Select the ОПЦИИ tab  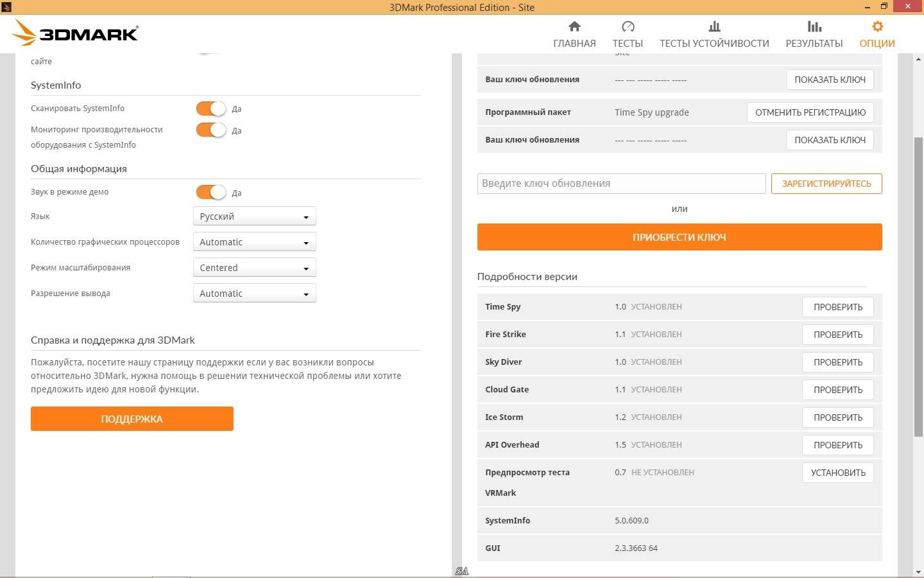pos(877,35)
